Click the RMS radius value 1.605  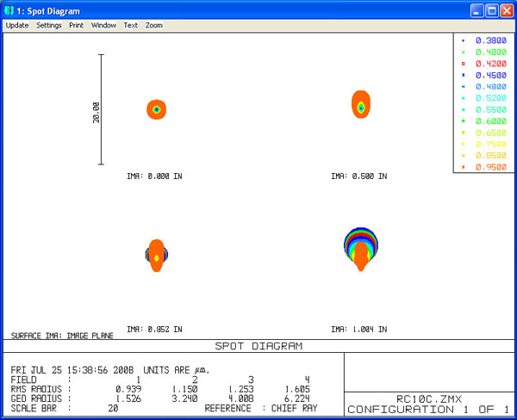coord(297,389)
